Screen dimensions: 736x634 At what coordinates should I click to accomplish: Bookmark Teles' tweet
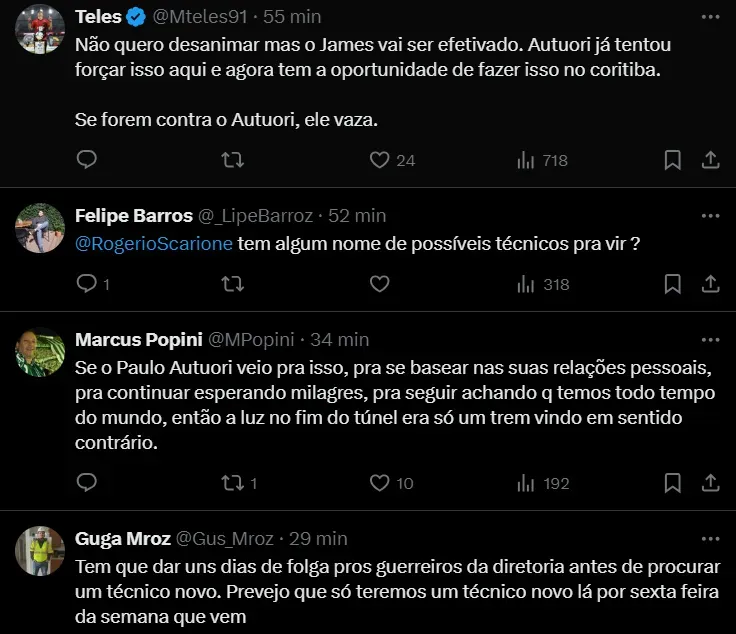[x=673, y=160]
